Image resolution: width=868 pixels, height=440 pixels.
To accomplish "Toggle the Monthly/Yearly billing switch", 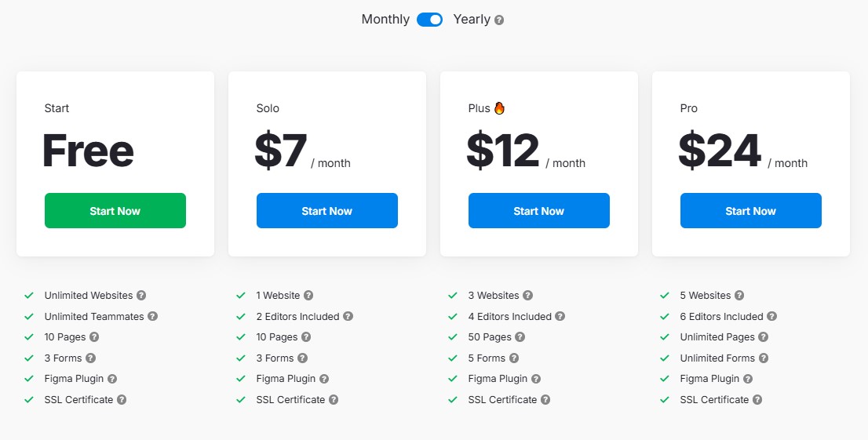I will pos(430,20).
